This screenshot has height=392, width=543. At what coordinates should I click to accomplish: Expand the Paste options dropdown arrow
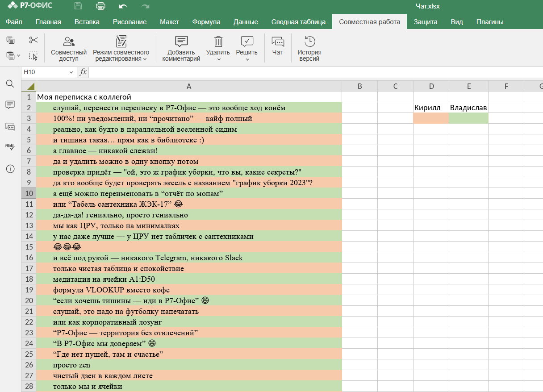[x=18, y=56]
